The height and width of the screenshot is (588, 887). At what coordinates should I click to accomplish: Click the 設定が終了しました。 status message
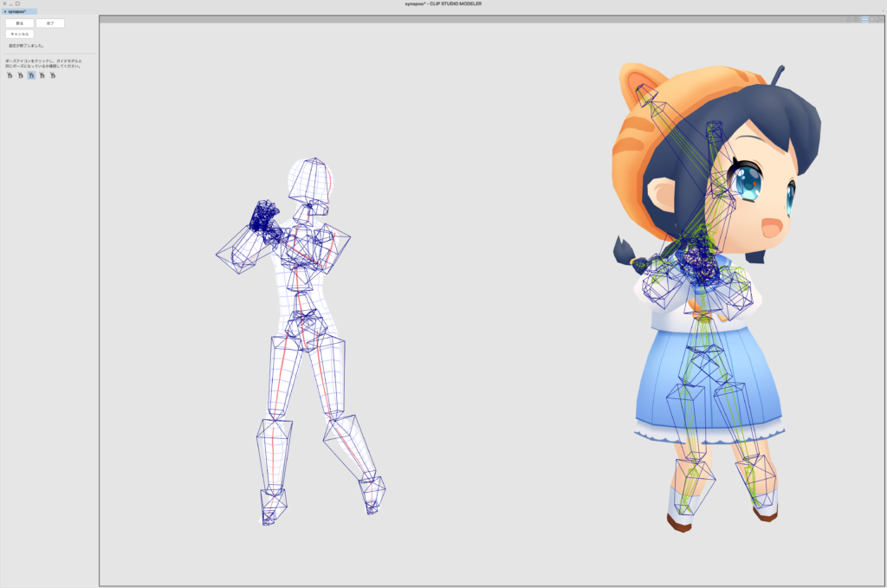(x=26, y=46)
